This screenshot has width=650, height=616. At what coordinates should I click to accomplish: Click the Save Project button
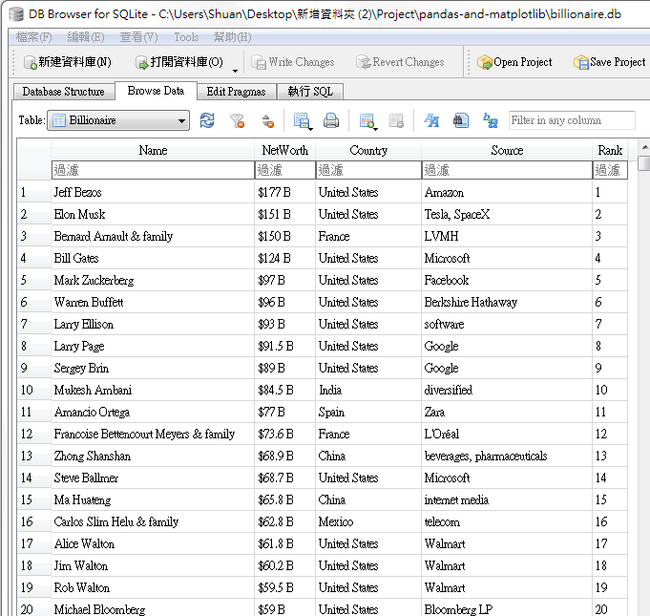tap(609, 62)
